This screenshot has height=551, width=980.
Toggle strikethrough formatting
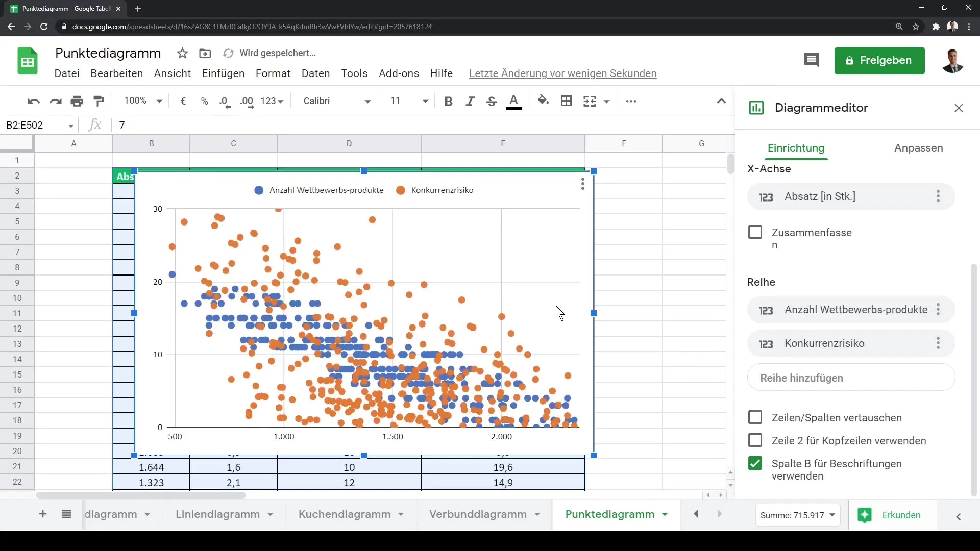click(x=492, y=101)
